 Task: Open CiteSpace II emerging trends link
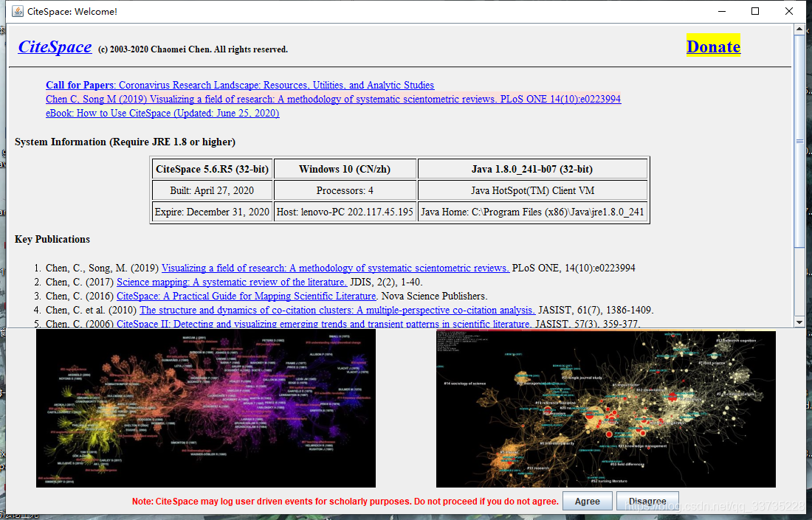(324, 324)
